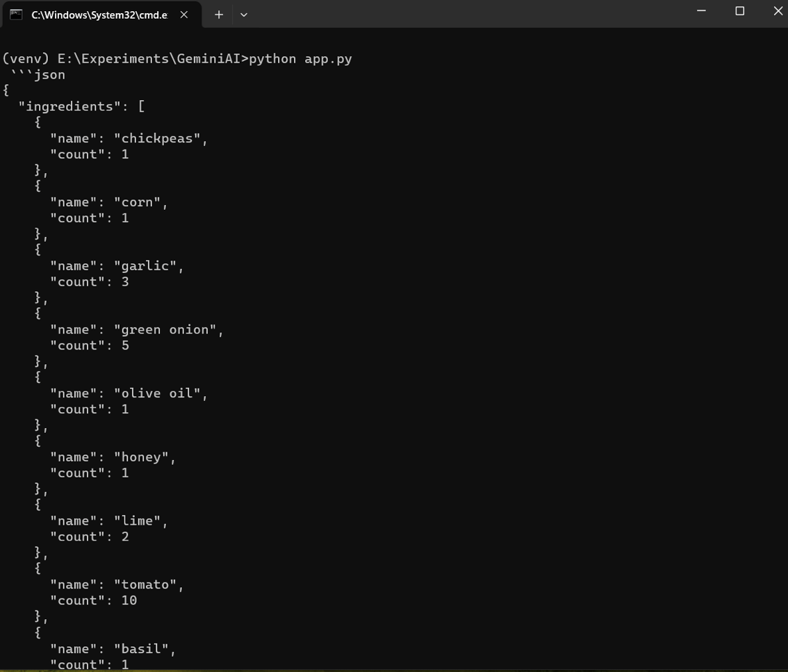Screen dimensions: 788x672
Task: Click the (venv) prompt prefix
Action: (x=26, y=59)
